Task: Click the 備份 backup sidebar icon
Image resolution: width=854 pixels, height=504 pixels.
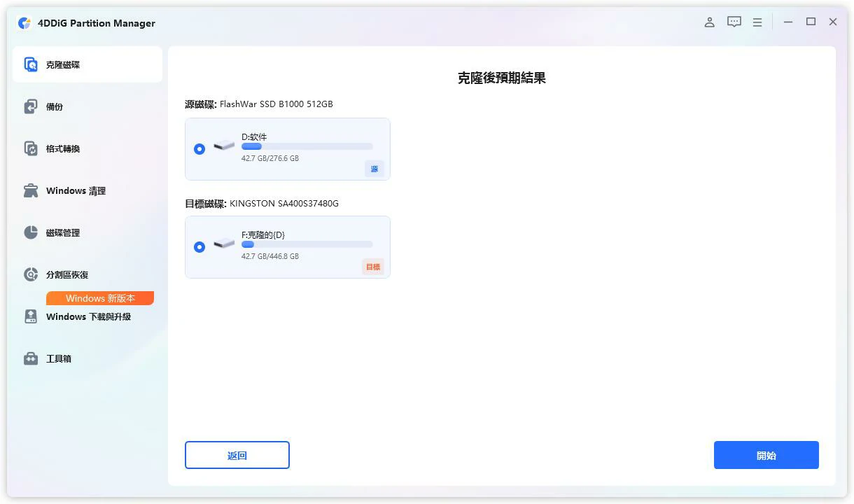Action: 31,106
